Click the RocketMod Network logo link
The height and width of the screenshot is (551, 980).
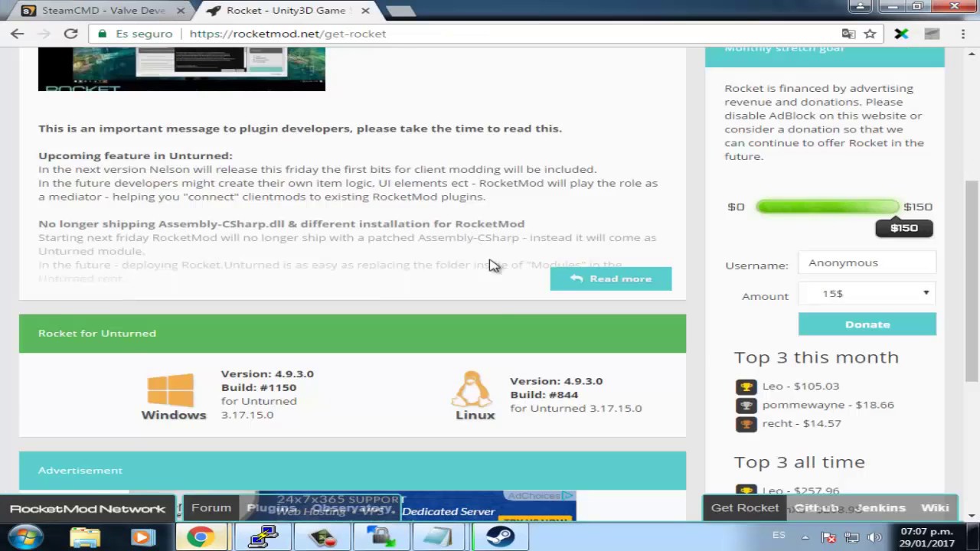[87, 509]
